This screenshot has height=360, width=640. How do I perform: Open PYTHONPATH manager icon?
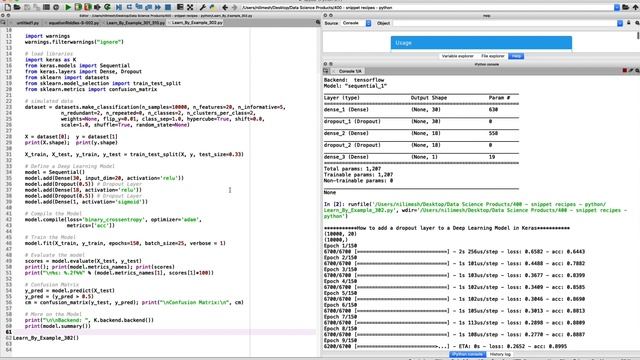click(212, 7)
